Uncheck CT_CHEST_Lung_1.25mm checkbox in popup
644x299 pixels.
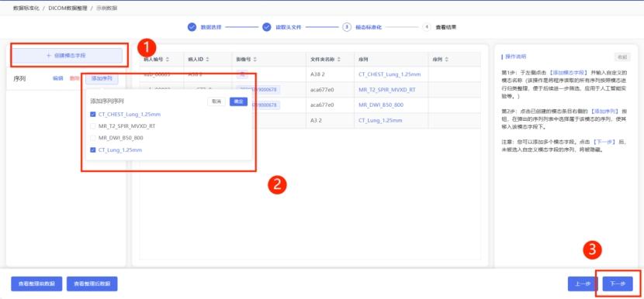click(93, 115)
